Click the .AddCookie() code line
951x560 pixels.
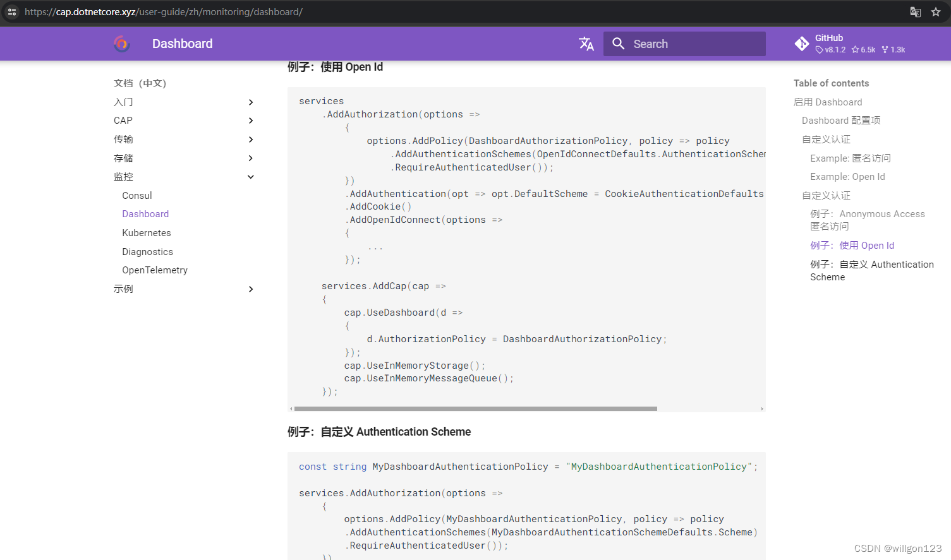(x=378, y=206)
